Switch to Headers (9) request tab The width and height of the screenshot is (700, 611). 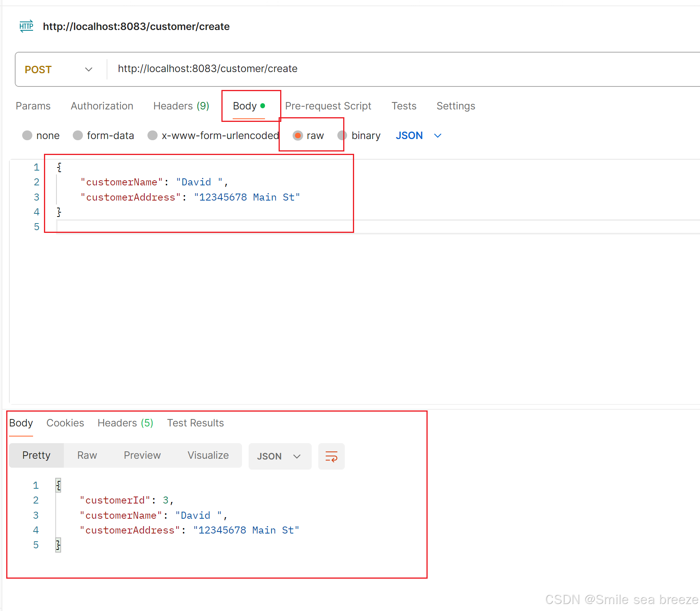181,106
